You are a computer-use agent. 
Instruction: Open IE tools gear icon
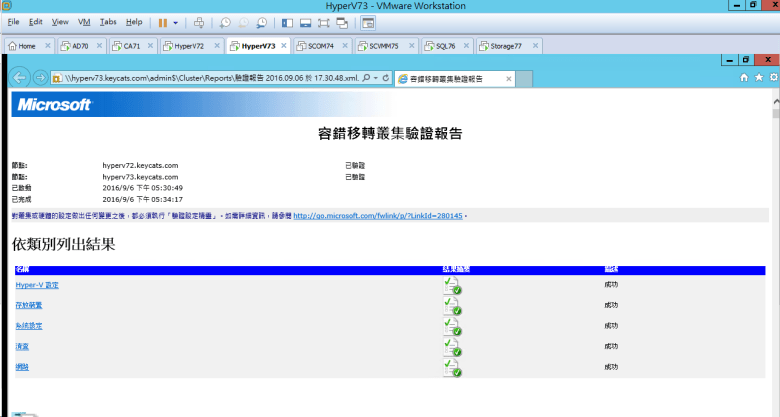[x=774, y=77]
